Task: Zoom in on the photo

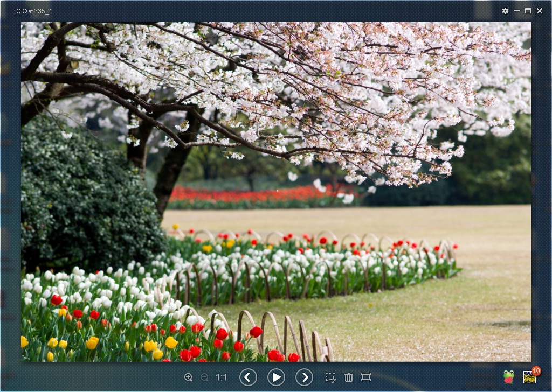Action: [x=188, y=377]
